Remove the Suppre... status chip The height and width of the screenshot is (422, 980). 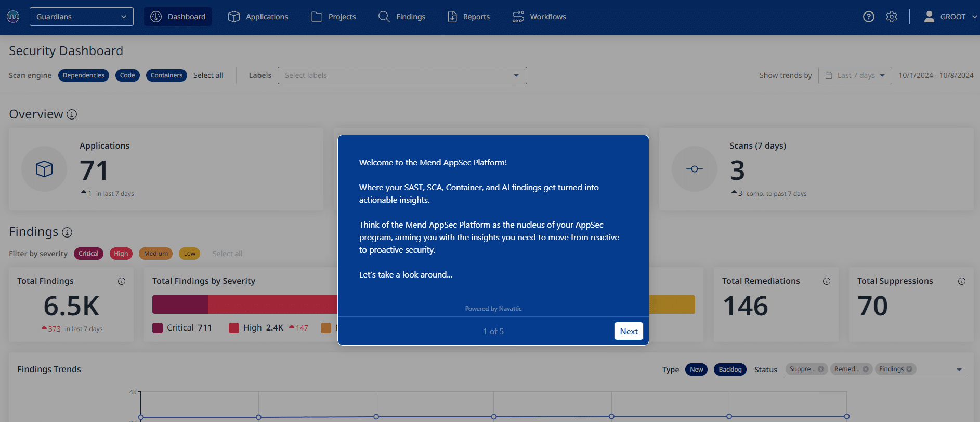pos(821,369)
